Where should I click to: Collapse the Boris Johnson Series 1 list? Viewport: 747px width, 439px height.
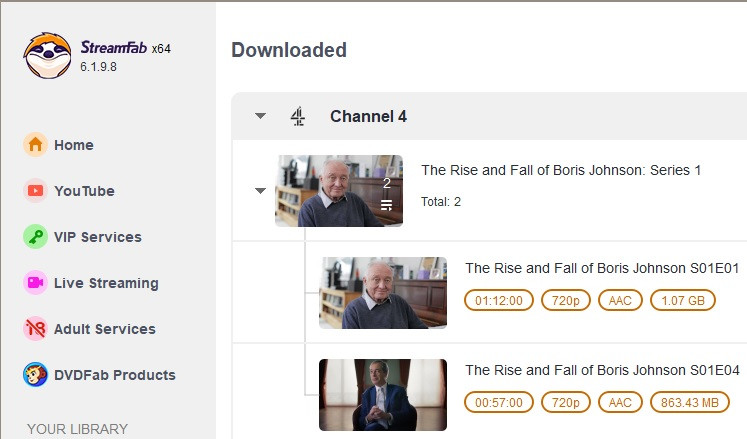(x=261, y=190)
